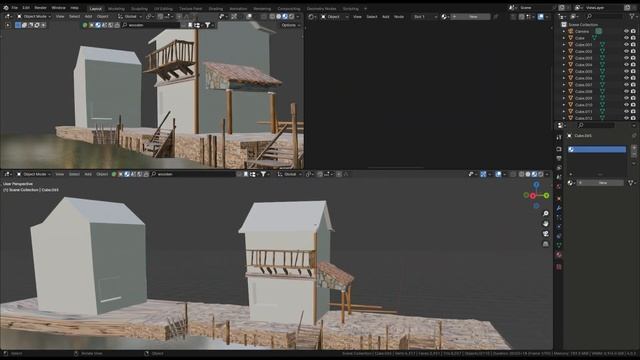Select the highlighted blue material slot

point(597,150)
